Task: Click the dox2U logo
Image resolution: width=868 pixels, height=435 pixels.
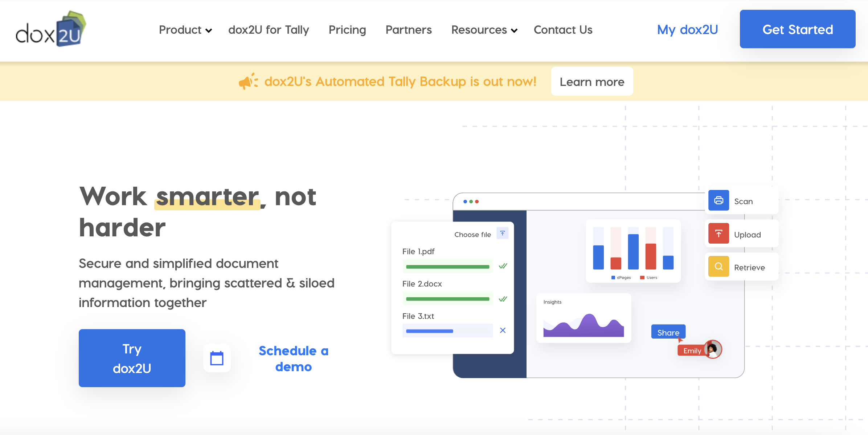Action: (51, 29)
